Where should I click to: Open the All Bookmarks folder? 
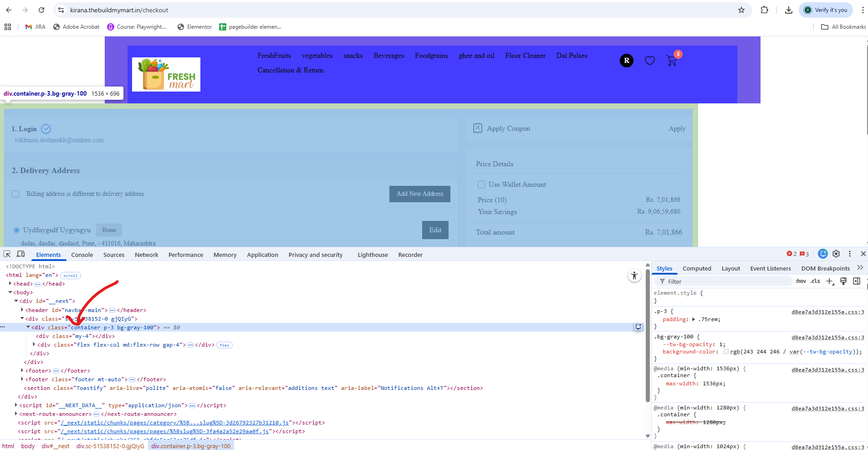pos(843,27)
